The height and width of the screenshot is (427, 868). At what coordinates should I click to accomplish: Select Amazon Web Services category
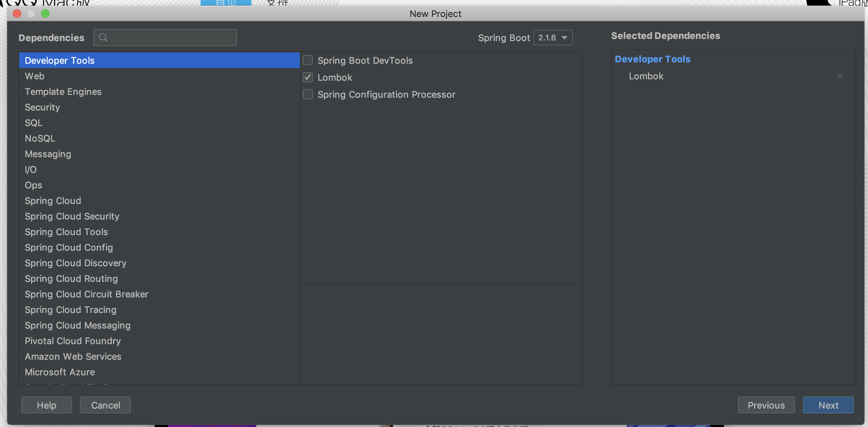click(159, 357)
